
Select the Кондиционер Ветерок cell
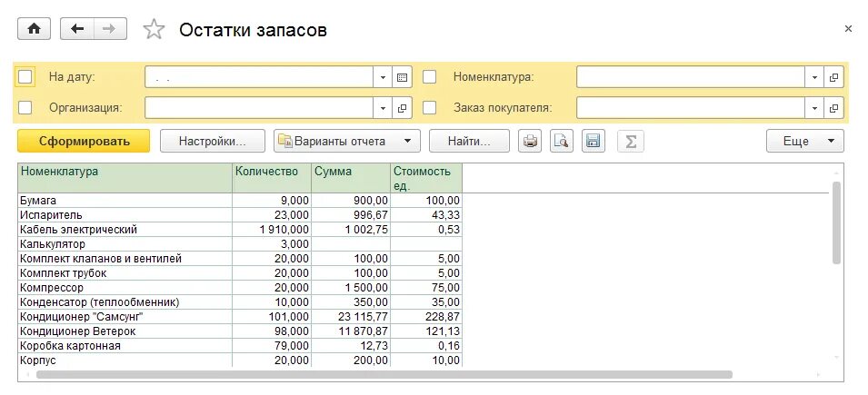tap(125, 331)
